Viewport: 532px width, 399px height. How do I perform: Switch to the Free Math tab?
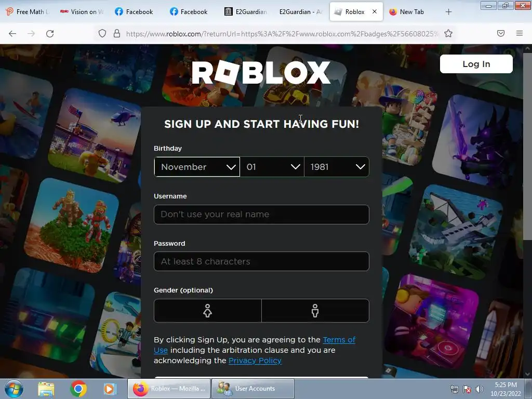(x=28, y=12)
